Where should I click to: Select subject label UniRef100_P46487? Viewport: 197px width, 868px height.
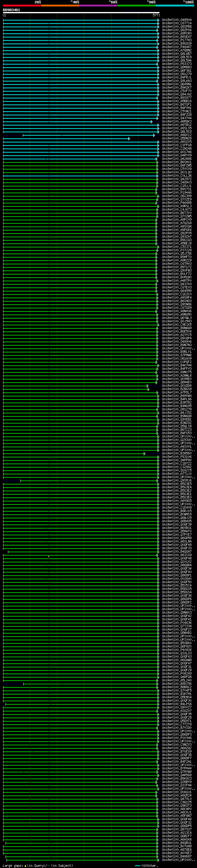tap(176, 47)
